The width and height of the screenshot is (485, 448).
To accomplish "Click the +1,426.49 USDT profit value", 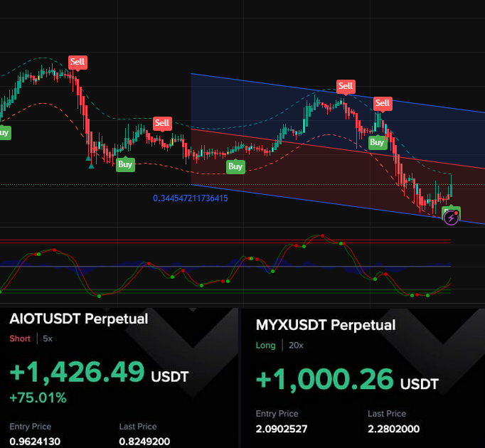I will pos(100,372).
